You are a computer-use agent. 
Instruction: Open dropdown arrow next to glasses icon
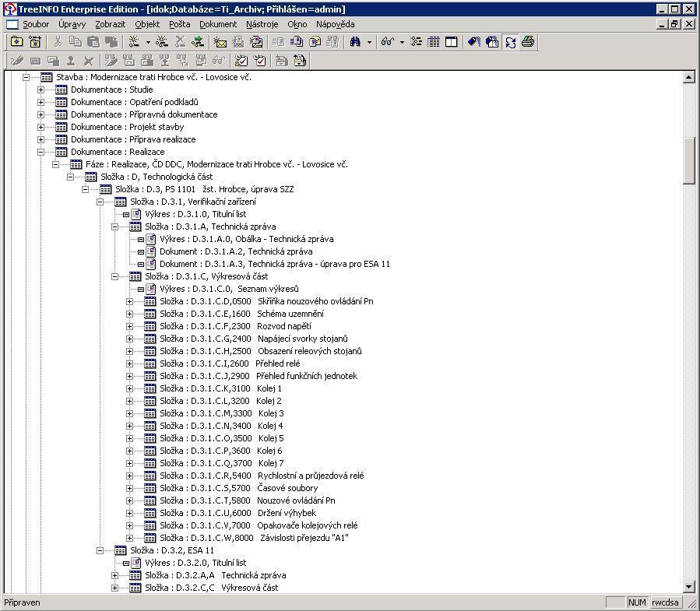402,42
